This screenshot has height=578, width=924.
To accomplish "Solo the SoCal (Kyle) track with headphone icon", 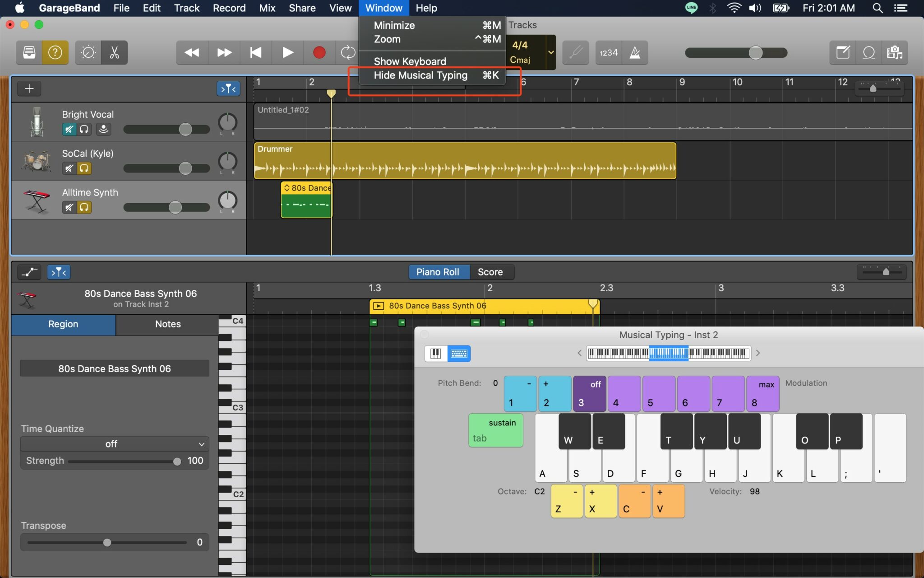I will (84, 168).
